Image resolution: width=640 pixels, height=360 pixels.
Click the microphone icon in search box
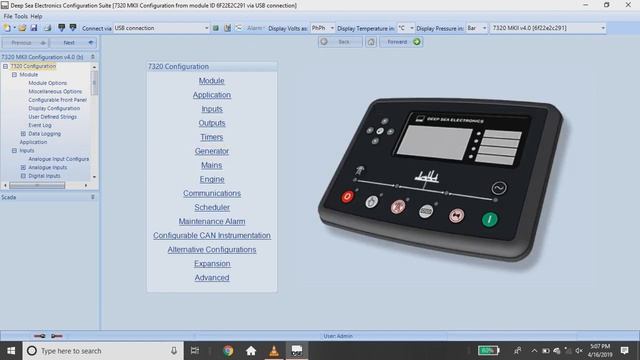[x=174, y=351]
